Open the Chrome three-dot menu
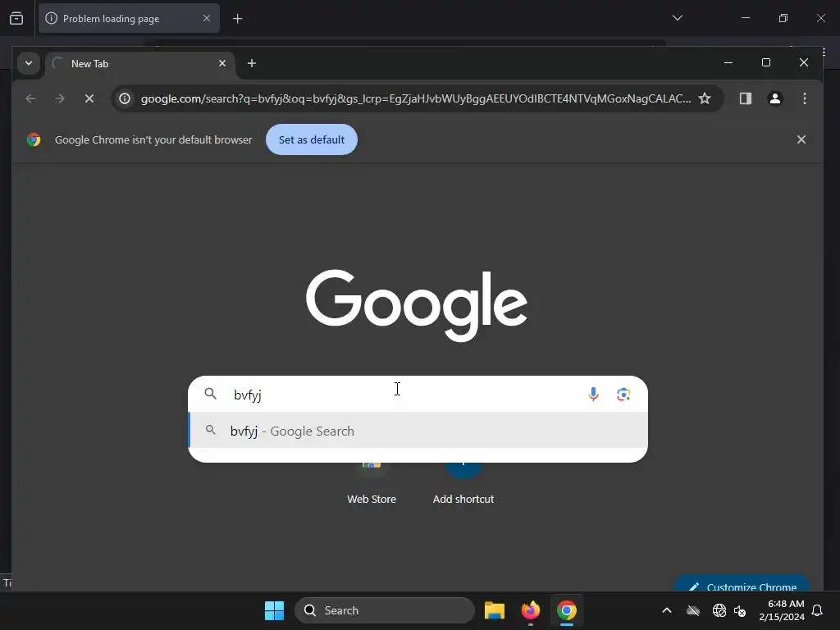This screenshot has width=840, height=630. tap(804, 98)
